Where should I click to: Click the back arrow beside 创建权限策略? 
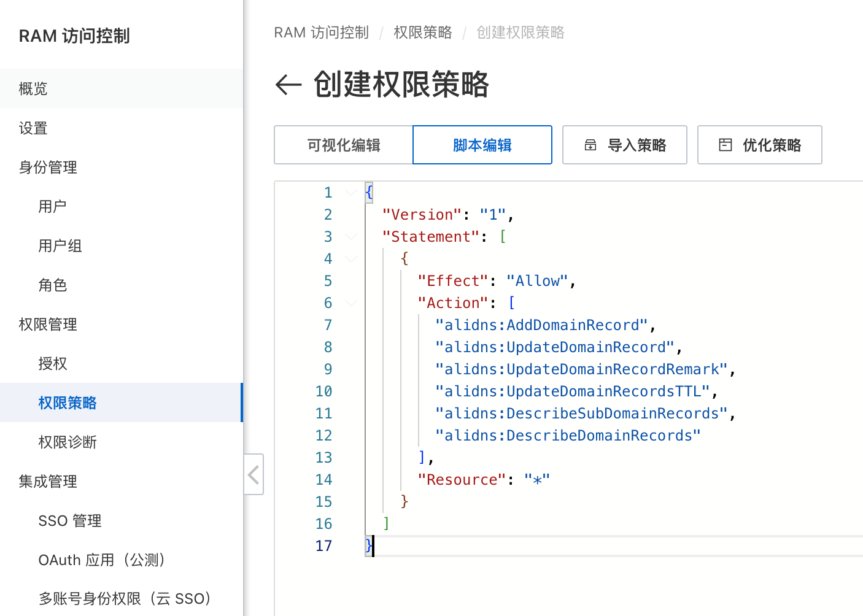288,85
